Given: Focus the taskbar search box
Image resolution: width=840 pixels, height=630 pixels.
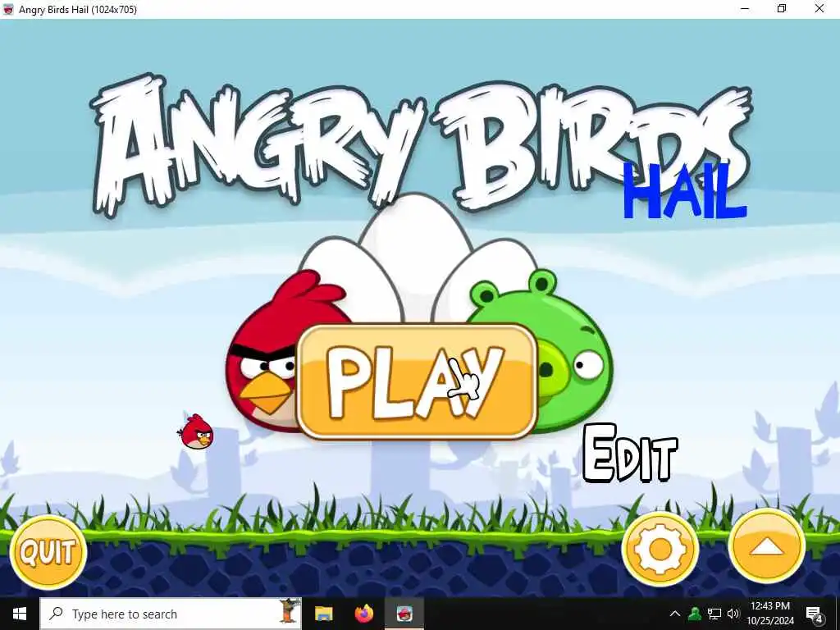Looking at the screenshot, I should (x=171, y=614).
